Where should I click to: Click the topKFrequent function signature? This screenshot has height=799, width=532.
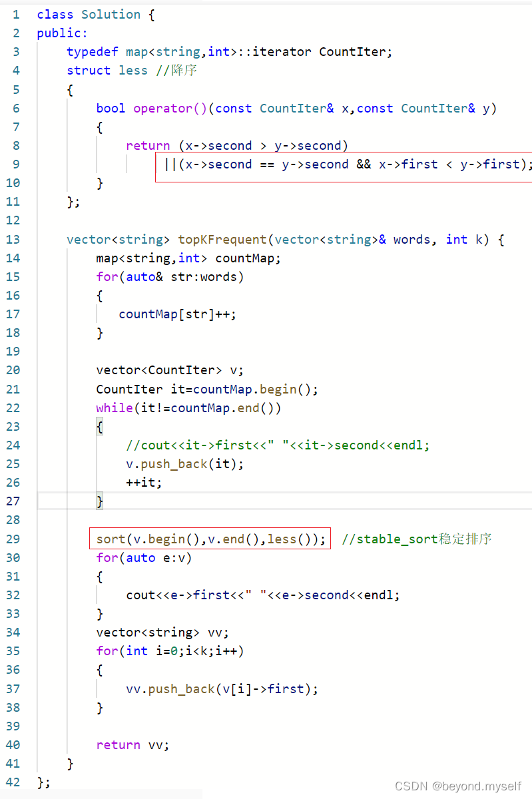pyautogui.click(x=286, y=239)
